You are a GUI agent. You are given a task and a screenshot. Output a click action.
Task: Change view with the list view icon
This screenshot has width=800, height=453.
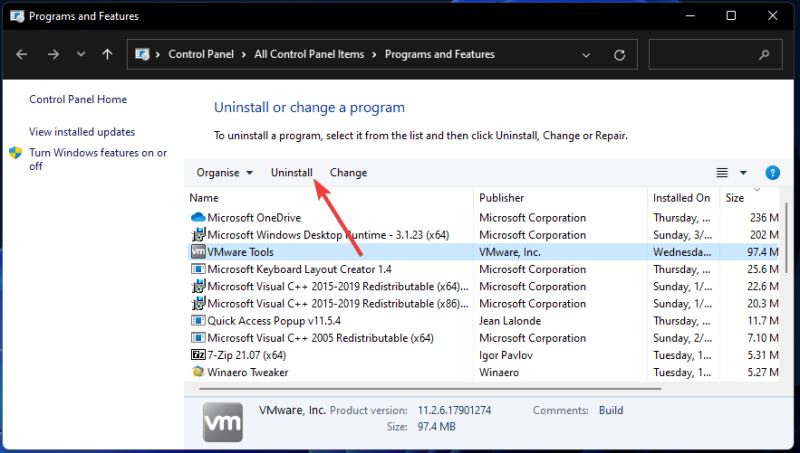pyautogui.click(x=722, y=173)
